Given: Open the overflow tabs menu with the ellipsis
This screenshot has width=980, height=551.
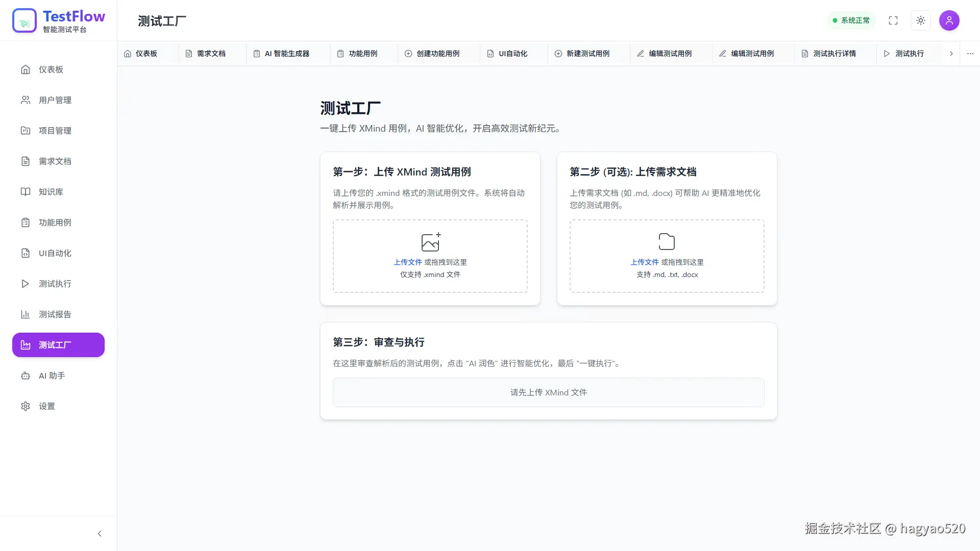Looking at the screenshot, I should [x=970, y=53].
